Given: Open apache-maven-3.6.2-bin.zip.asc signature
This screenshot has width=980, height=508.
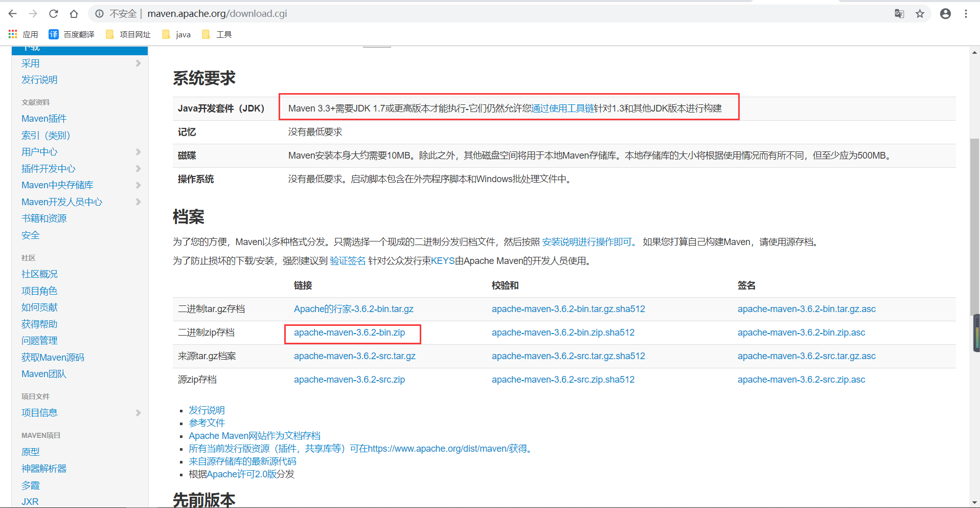Looking at the screenshot, I should 802,333.
